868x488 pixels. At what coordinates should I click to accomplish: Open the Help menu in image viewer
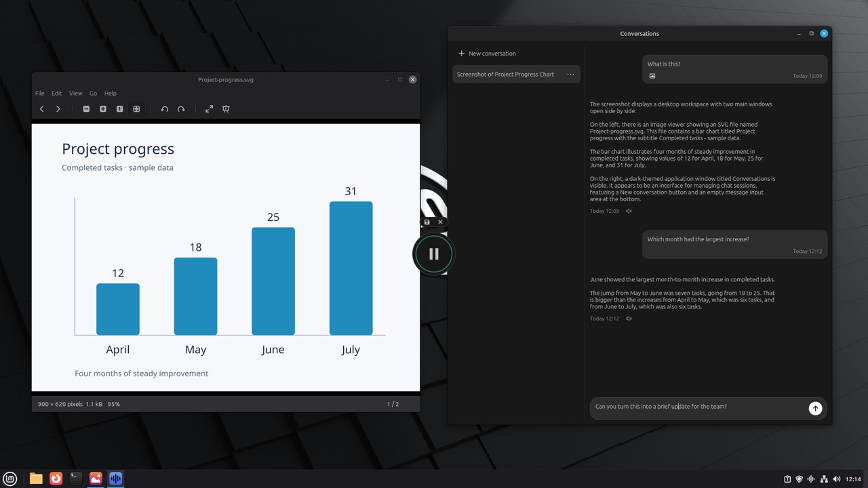pos(111,94)
